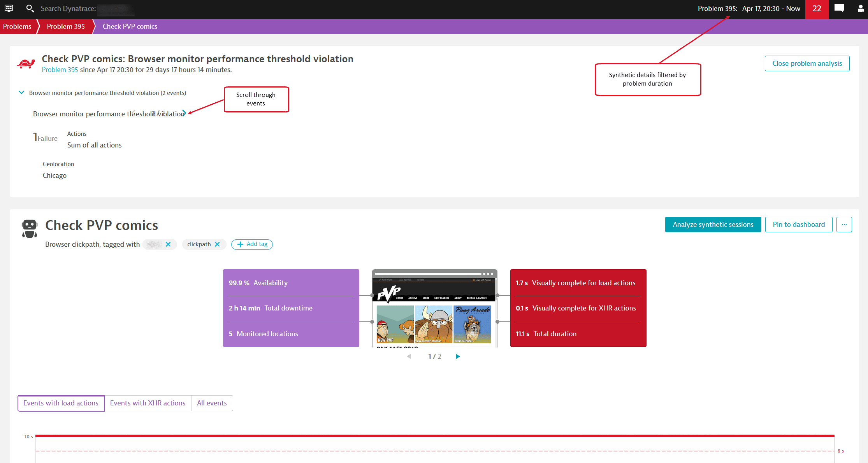
Task: Go to Problem 395 breadcrumb
Action: 66,26
